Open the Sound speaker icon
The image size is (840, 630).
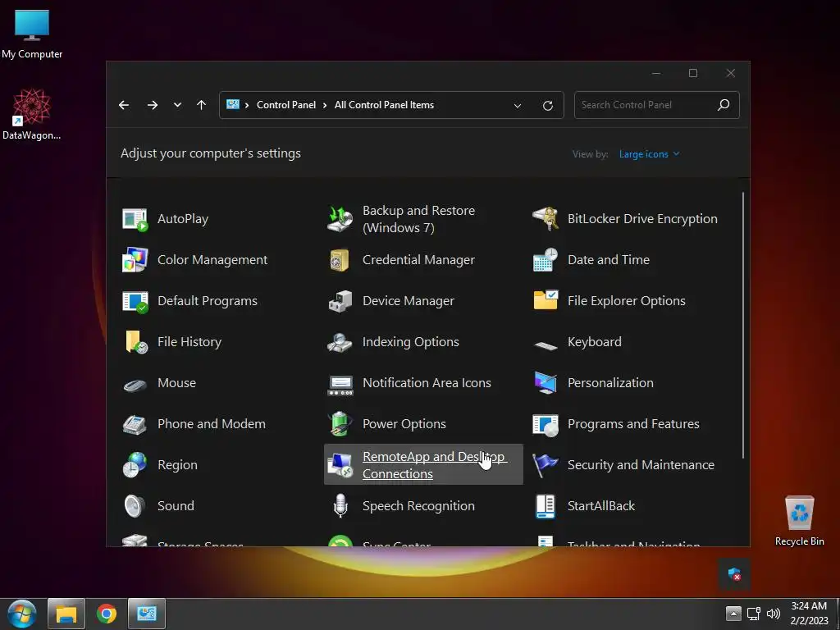(x=135, y=506)
